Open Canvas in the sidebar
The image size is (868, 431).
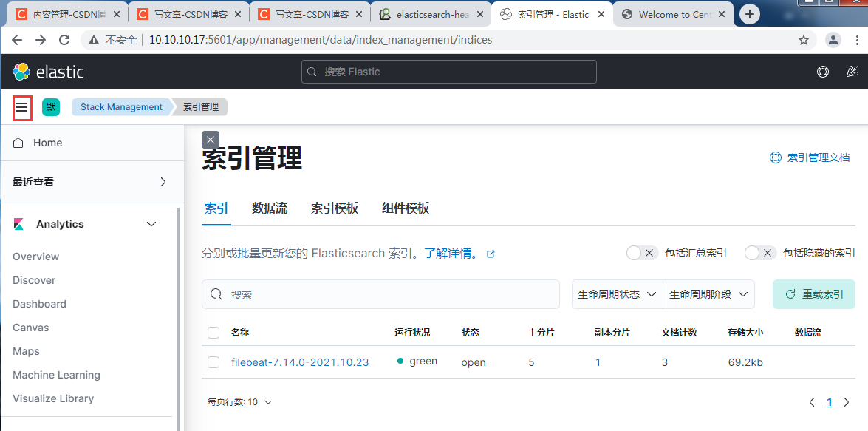pos(31,328)
